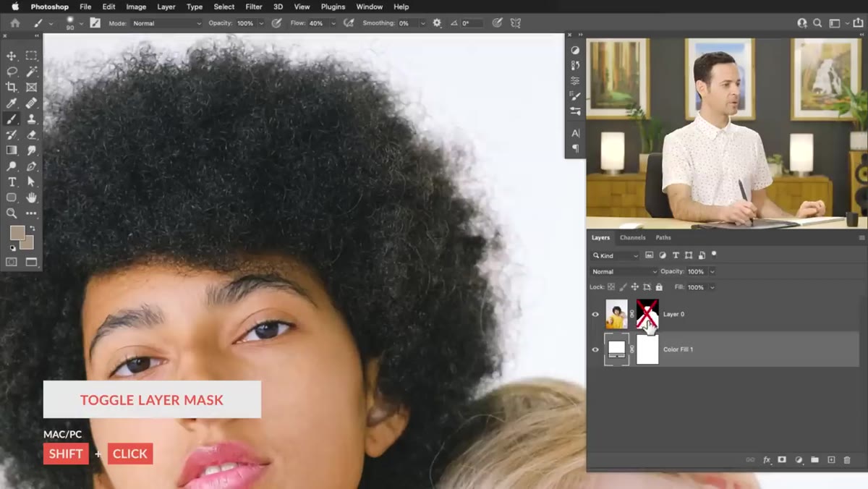Select the Frame tool
This screenshot has width=868, height=489.
coord(31,88)
